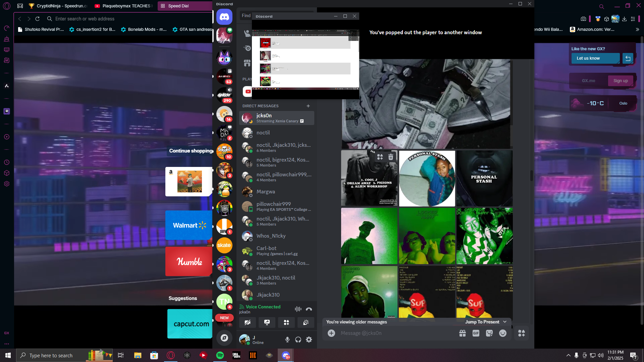
Task: Mute microphone in user panel
Action: [287, 340]
